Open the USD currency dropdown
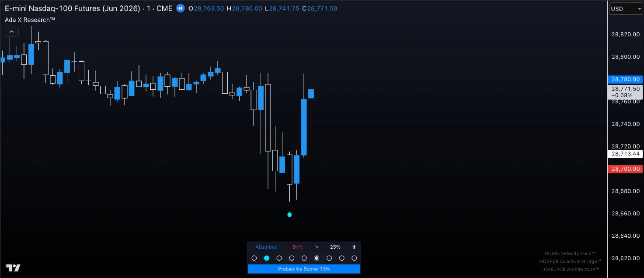 (626, 9)
